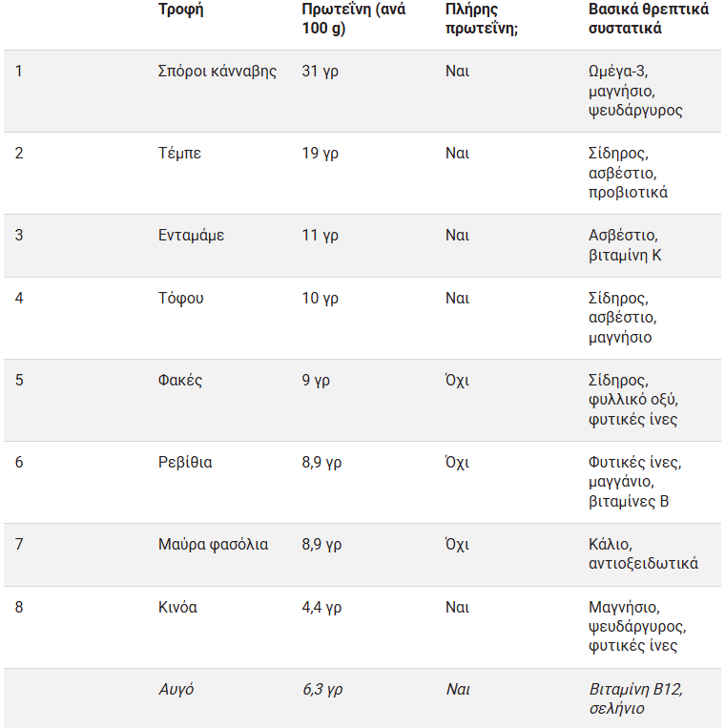The width and height of the screenshot is (725, 728).
Task: Click the 'Βασικά θρεπτικά συστατικά' column header
Action: pyautogui.click(x=649, y=19)
